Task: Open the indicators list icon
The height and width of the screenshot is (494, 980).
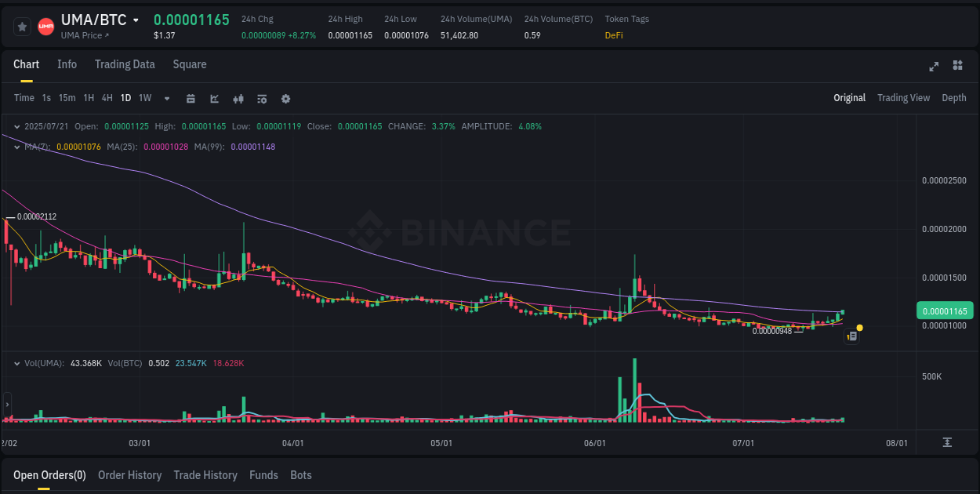Action: 262,98
